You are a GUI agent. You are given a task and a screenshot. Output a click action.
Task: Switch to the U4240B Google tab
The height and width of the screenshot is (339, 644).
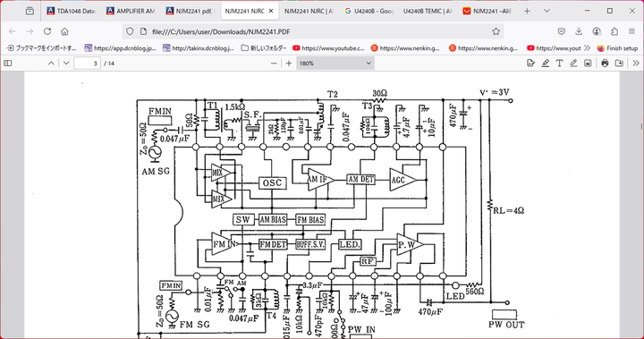tap(369, 11)
